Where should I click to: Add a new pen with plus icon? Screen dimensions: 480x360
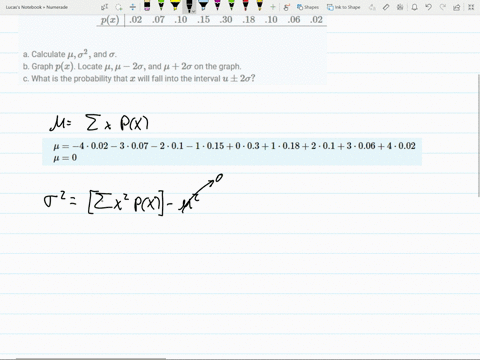(273, 7)
